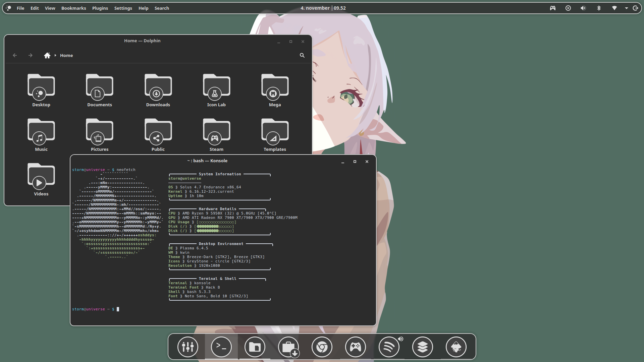This screenshot has width=644, height=362.
Task: Open the Bookmarks menu
Action: [73, 8]
